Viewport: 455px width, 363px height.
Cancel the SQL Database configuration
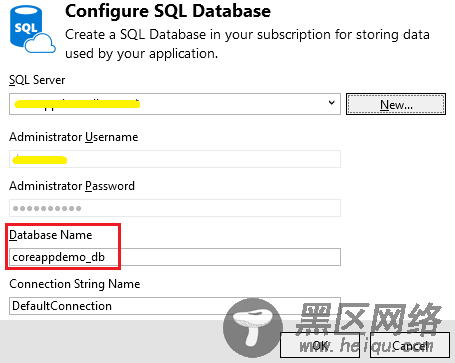[x=410, y=345]
